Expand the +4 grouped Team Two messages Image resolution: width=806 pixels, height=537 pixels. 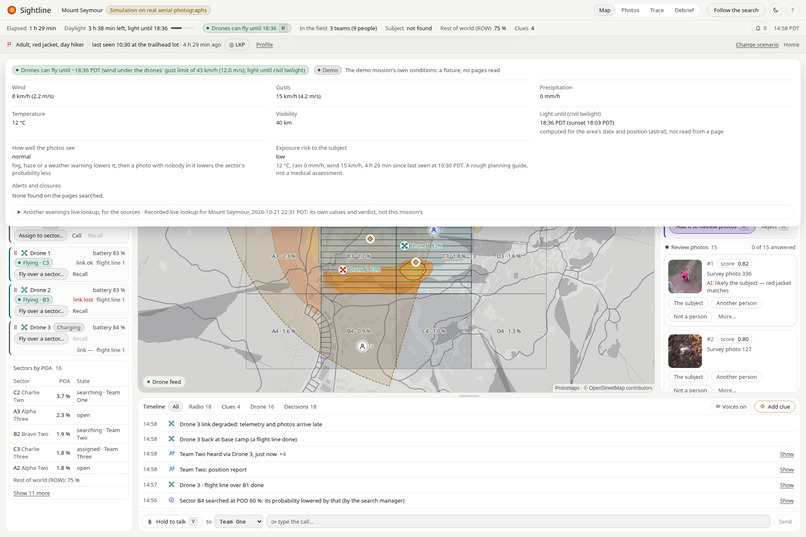pyautogui.click(x=283, y=454)
